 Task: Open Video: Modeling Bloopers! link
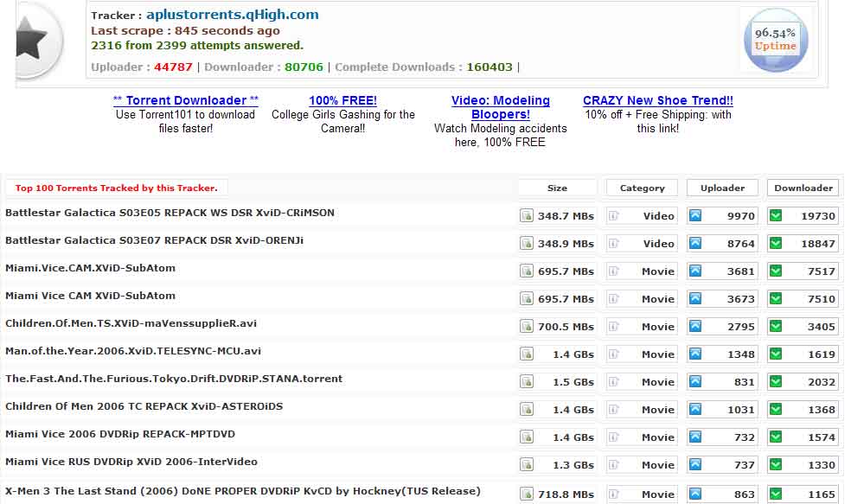pos(501,107)
